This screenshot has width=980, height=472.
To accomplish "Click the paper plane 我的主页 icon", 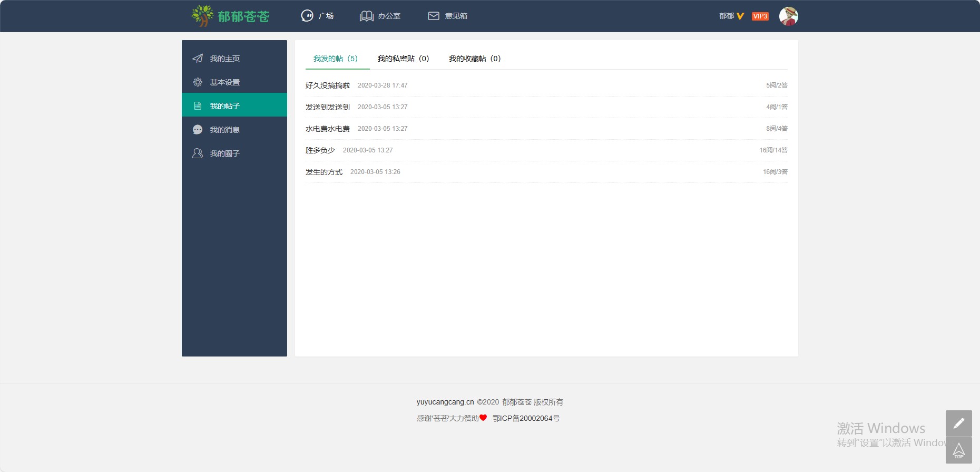I will 198,58.
